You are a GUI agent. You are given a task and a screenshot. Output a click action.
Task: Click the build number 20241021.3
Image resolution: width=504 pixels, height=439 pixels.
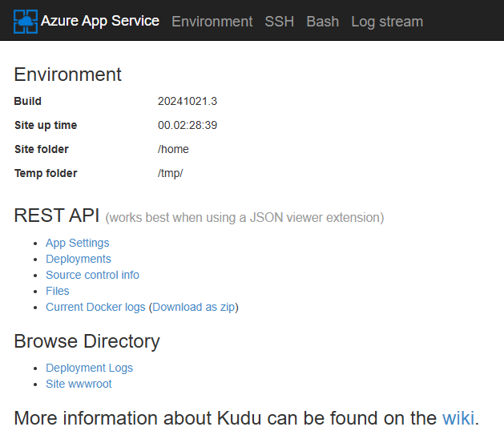187,101
